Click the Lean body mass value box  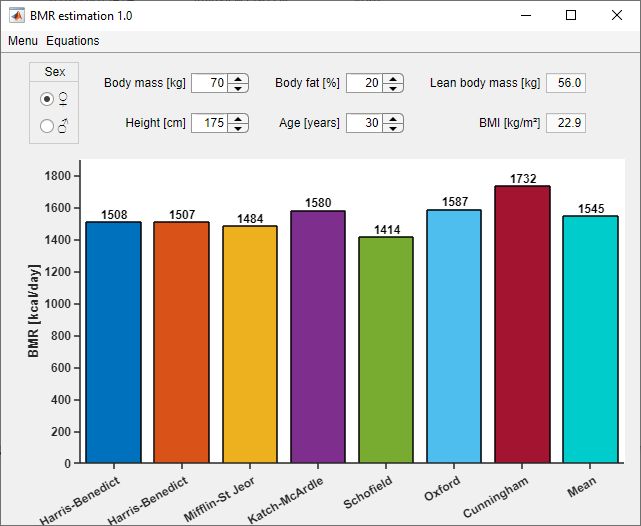coord(566,83)
